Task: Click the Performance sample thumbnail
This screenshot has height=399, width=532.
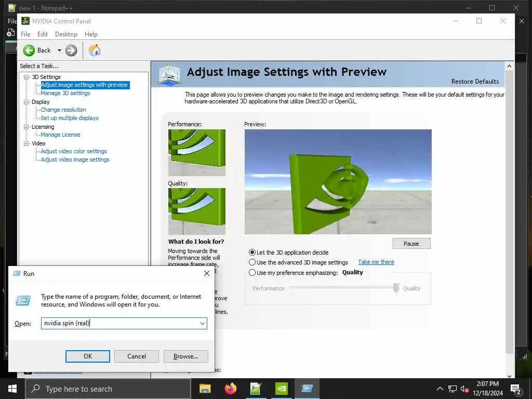Action: [197, 152]
